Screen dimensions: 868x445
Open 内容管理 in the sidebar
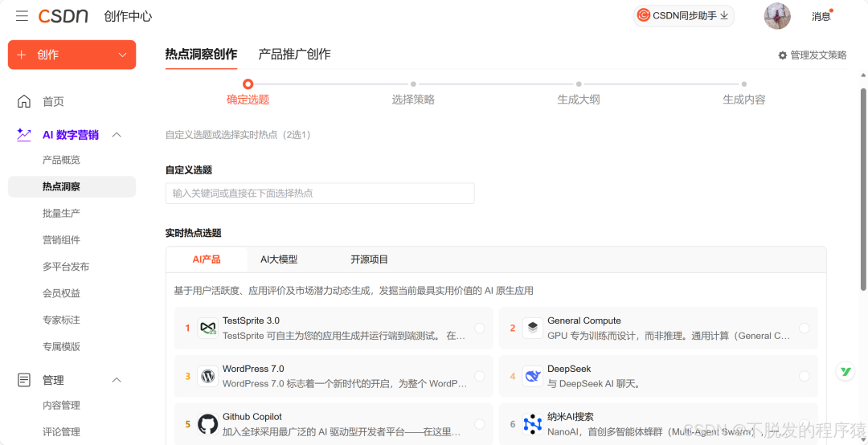click(x=61, y=405)
